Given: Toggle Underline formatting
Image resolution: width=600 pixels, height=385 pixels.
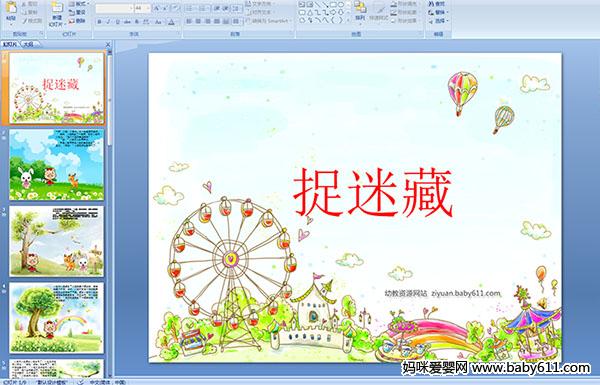Looking at the screenshot, I should click(117, 22).
